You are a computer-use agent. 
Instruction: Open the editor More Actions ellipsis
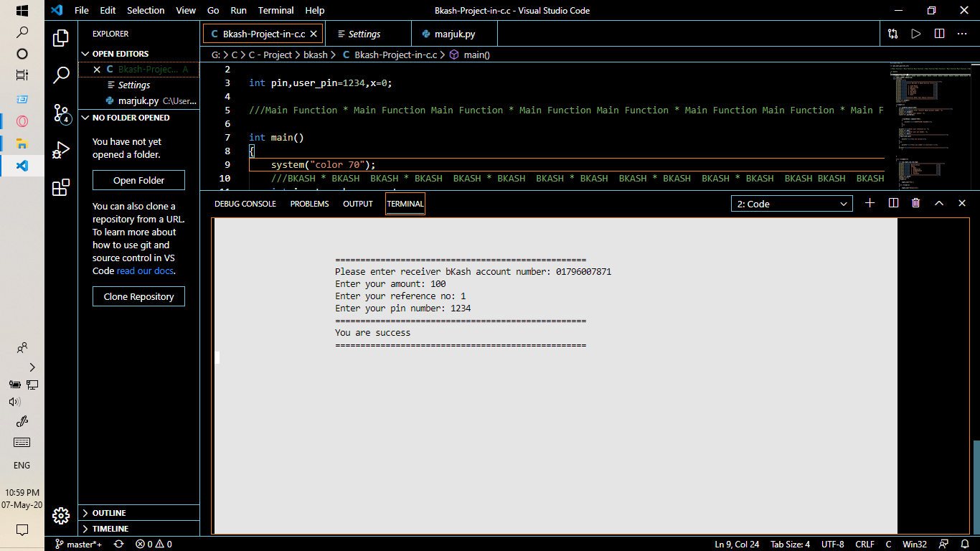coord(963,34)
